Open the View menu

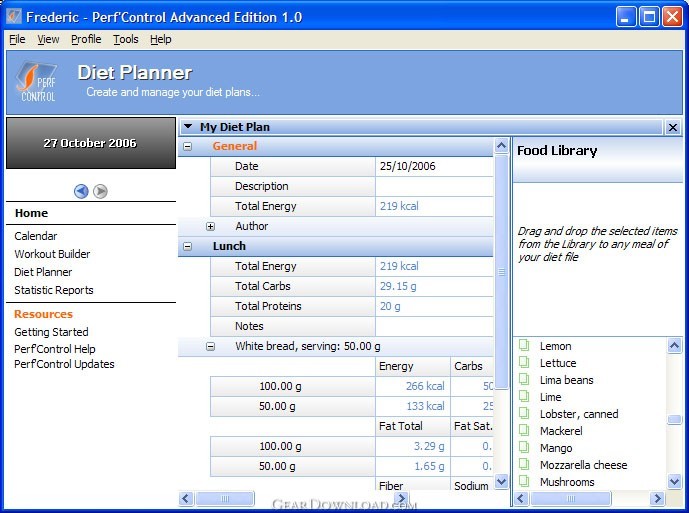[48, 40]
